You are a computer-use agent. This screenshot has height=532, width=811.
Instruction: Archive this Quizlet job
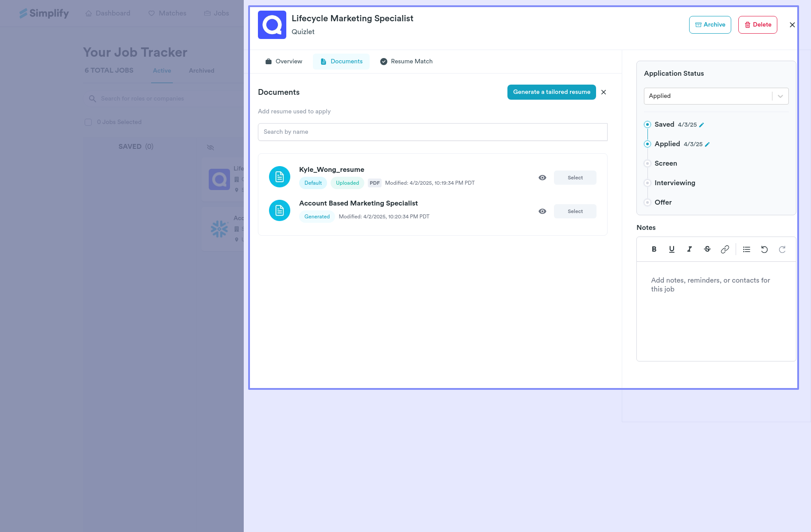click(x=710, y=25)
